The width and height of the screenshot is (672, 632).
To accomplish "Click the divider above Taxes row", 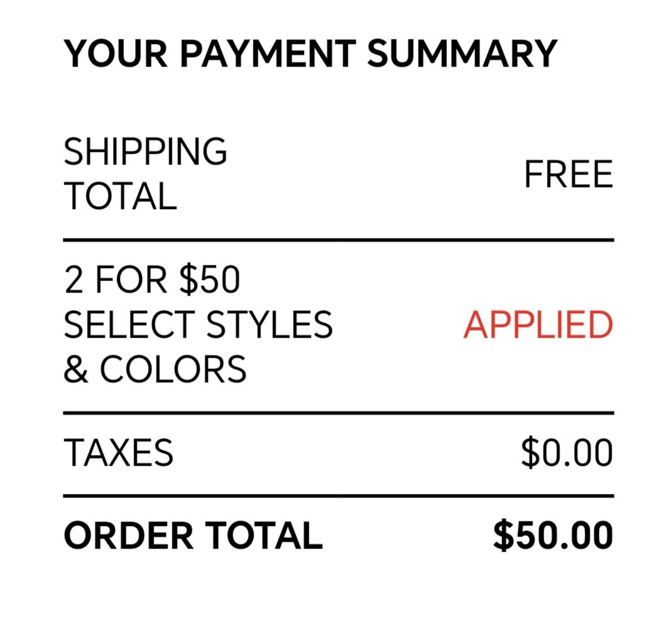I will [339, 413].
